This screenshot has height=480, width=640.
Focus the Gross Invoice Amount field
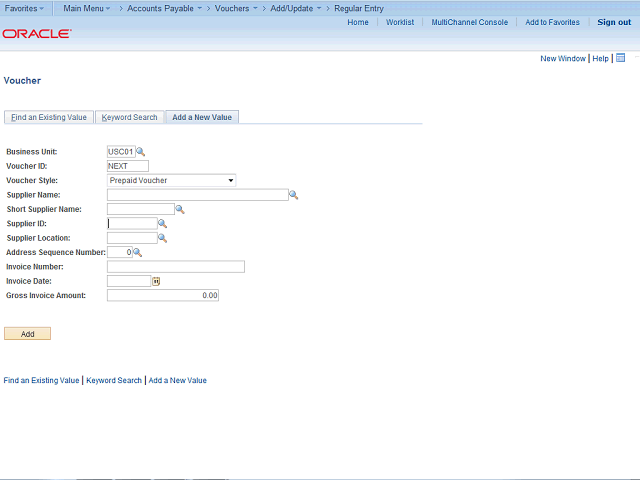point(163,295)
